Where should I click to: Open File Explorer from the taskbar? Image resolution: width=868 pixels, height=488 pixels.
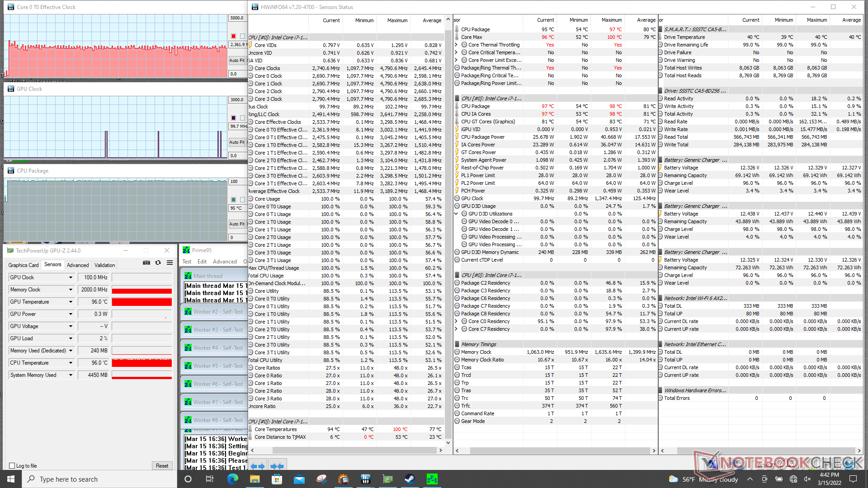click(x=255, y=479)
